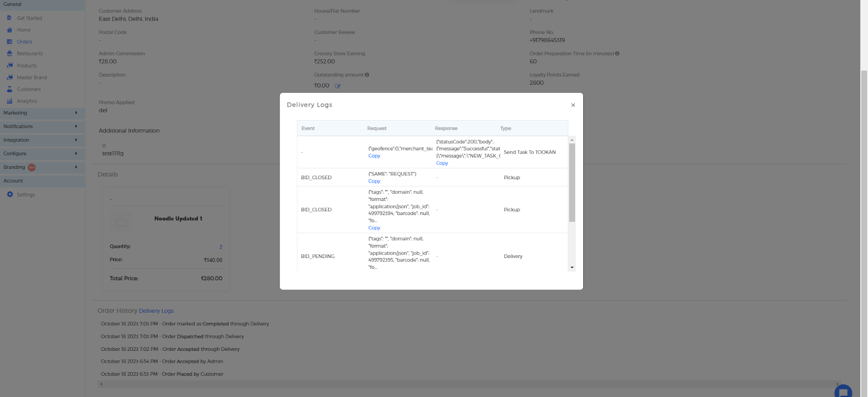
Task: Close the Delivery Logs dialog
Action: click(x=573, y=105)
